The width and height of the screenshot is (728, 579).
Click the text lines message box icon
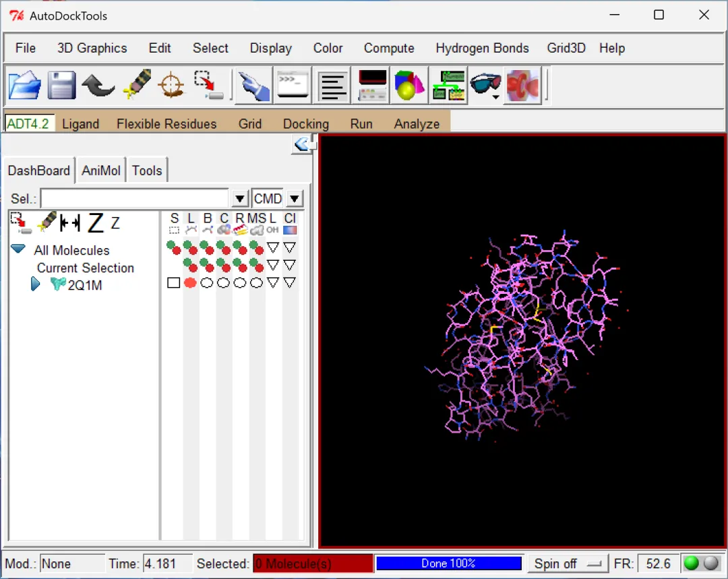[x=332, y=86]
